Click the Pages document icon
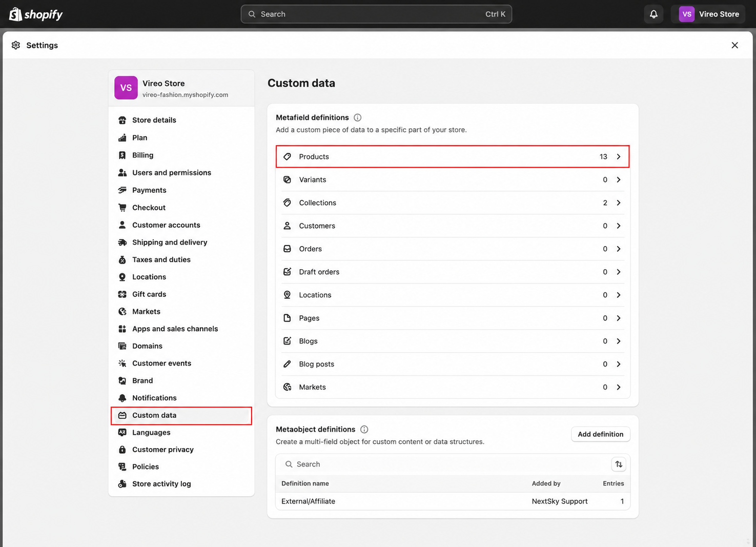The height and width of the screenshot is (547, 756). 287,318
